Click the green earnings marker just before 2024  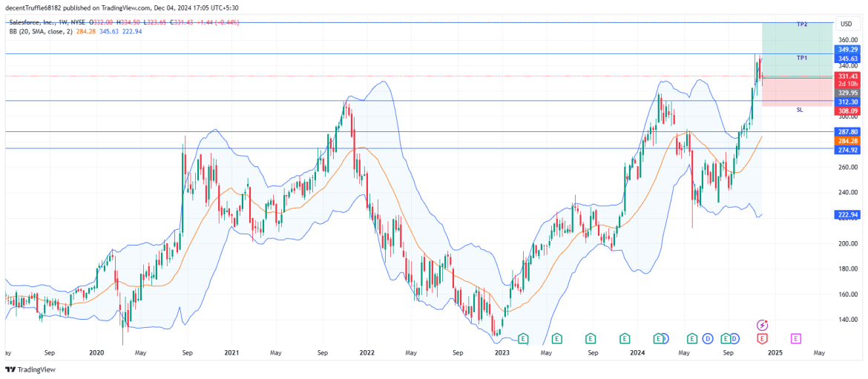click(624, 339)
